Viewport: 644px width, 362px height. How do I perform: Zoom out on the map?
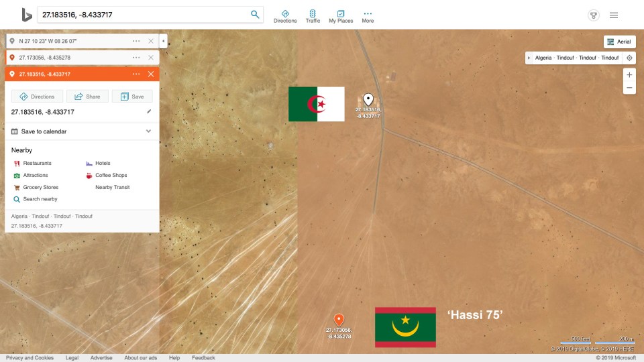pyautogui.click(x=629, y=88)
